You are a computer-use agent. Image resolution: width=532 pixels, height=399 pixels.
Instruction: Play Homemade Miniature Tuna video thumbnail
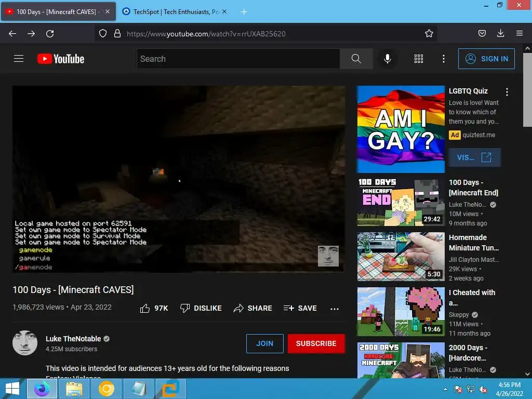click(401, 257)
